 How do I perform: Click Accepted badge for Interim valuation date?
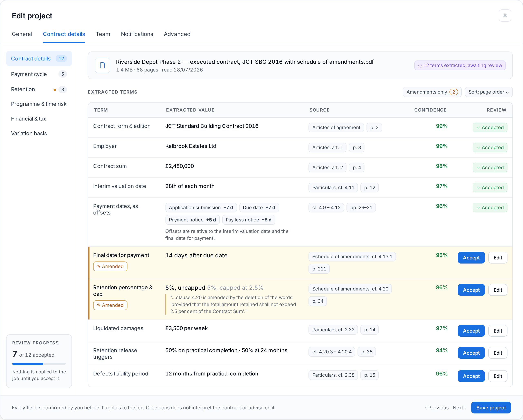(490, 188)
